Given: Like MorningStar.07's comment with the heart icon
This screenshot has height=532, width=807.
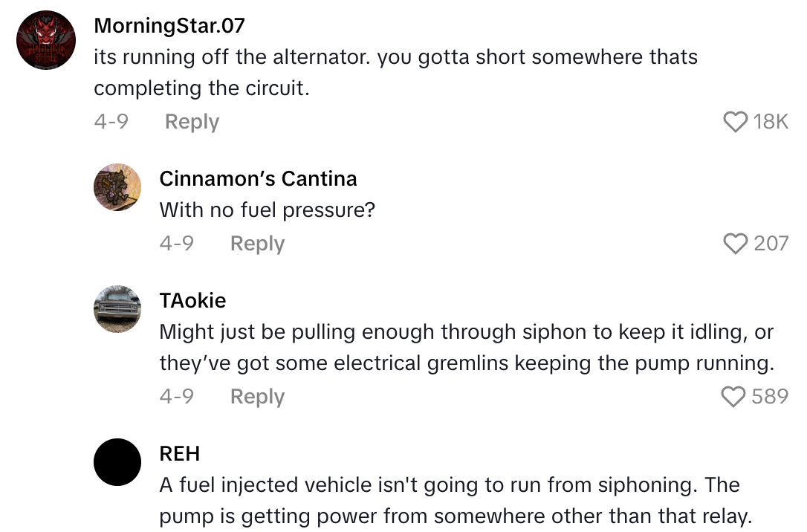Looking at the screenshot, I should point(735,122).
